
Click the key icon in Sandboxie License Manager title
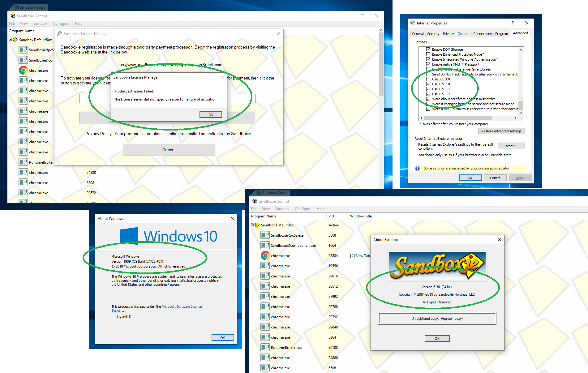pyautogui.click(x=59, y=33)
